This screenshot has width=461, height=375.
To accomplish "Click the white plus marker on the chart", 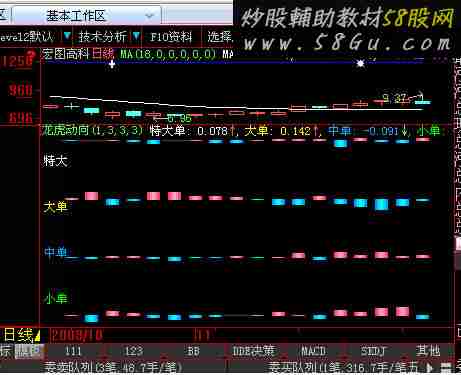I will [112, 64].
